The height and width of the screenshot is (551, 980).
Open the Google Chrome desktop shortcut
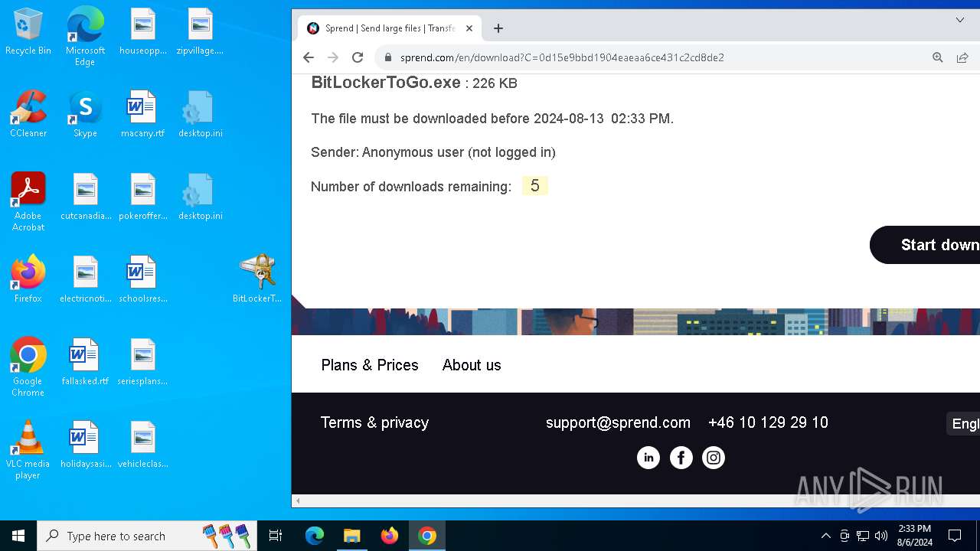[28, 367]
